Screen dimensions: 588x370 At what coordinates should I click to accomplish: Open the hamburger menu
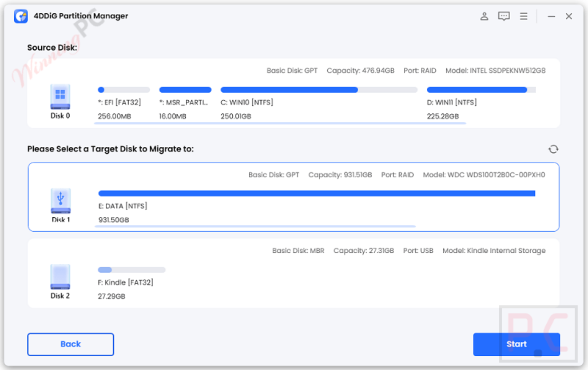coord(523,16)
